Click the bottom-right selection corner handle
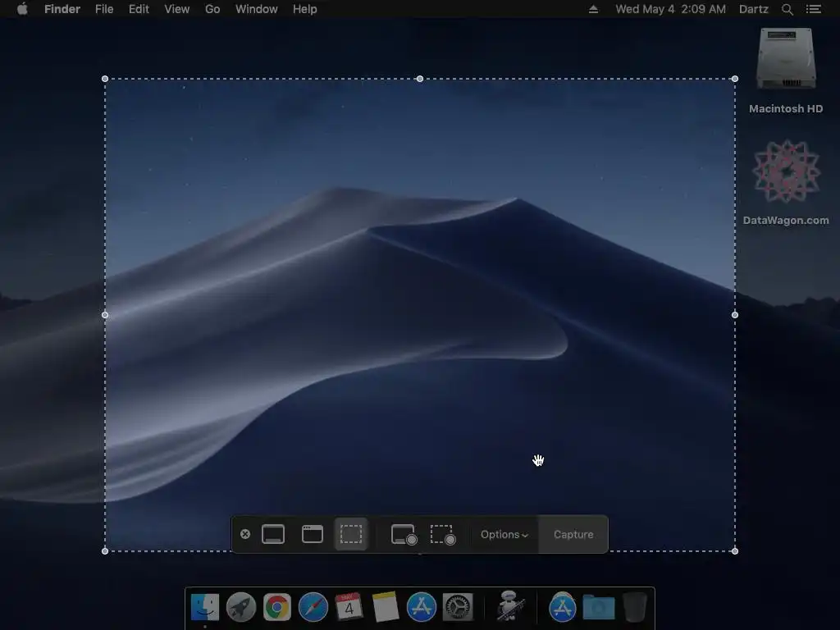 tap(735, 550)
